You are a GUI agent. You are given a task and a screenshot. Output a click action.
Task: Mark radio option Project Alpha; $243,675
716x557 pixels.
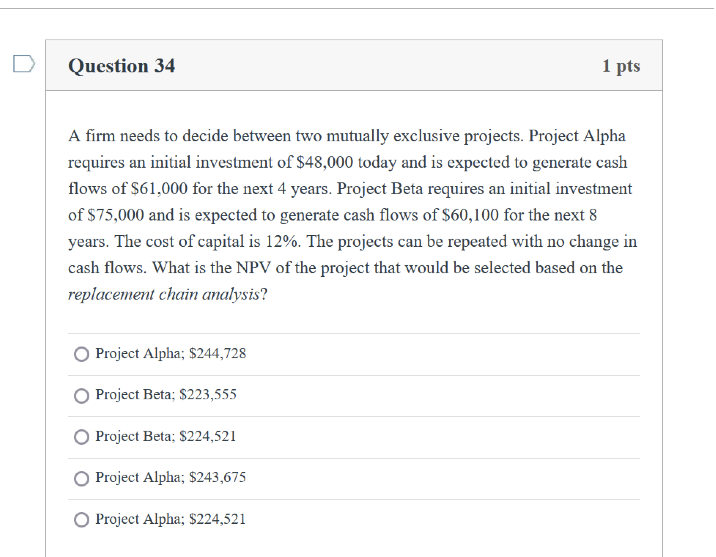click(81, 478)
